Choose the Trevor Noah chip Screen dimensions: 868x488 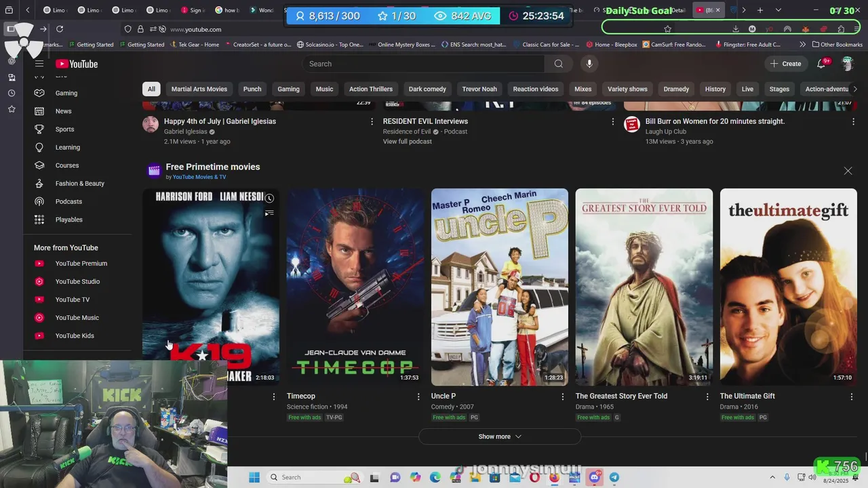(479, 89)
